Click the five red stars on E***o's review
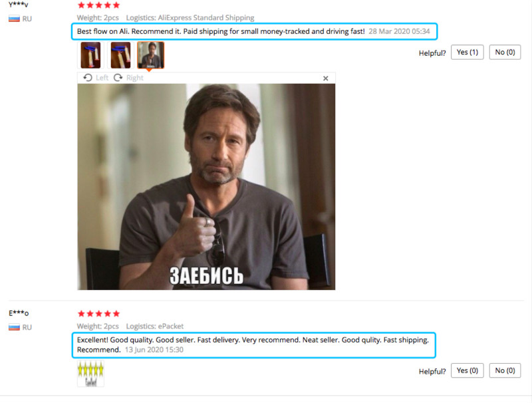This screenshot has height=403, width=532. click(x=98, y=313)
